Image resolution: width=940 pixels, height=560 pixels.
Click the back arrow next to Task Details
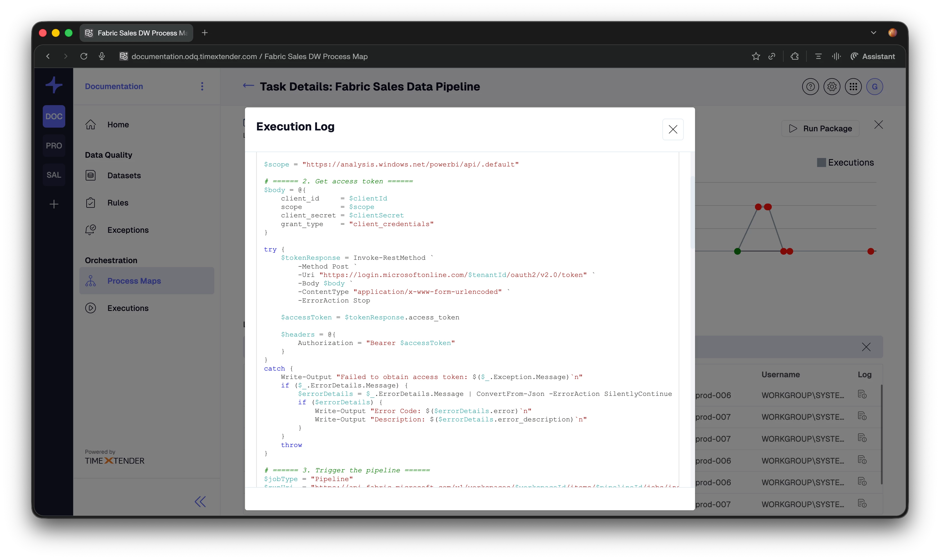click(248, 86)
